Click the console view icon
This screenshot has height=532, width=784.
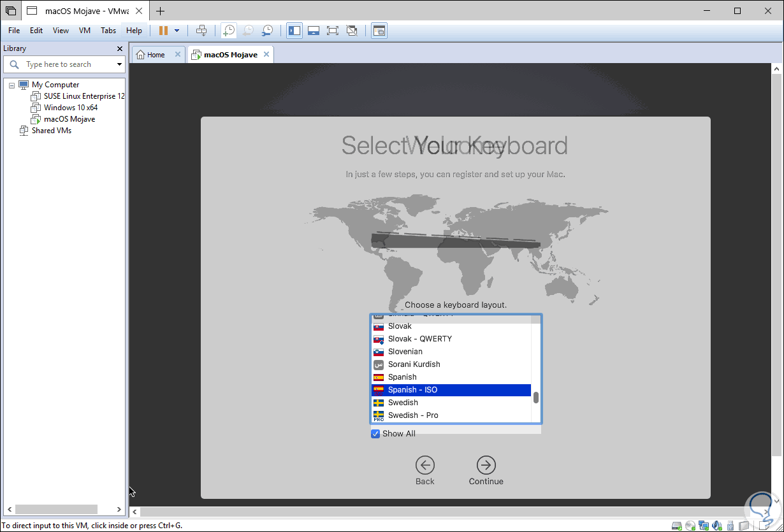379,31
